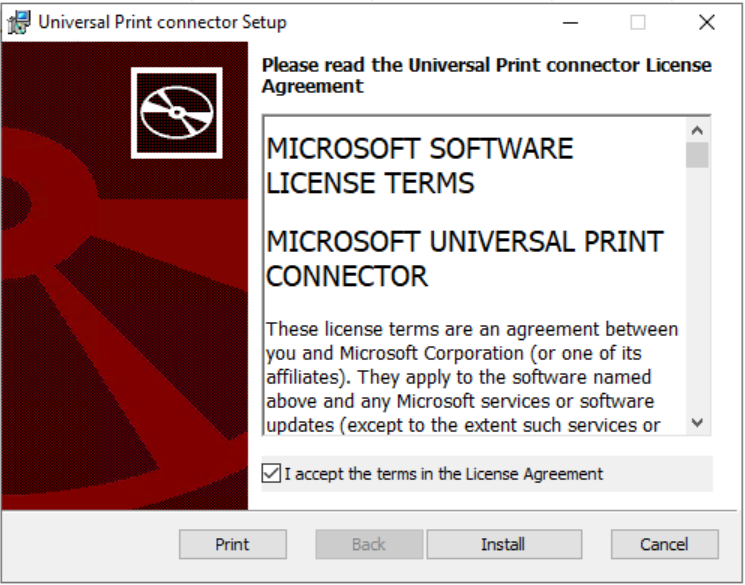Click inside the license terms paragraph text
This screenshot has height=585, width=745.
(471, 377)
